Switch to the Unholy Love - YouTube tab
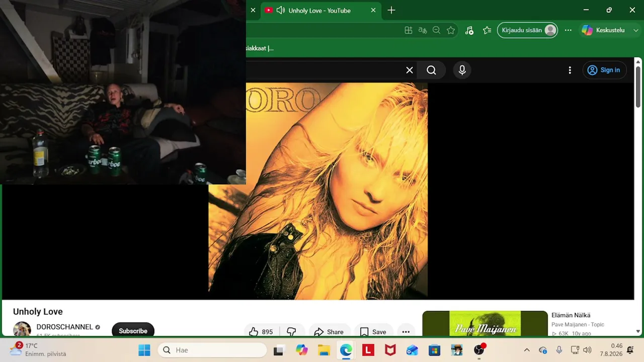 tap(319, 11)
